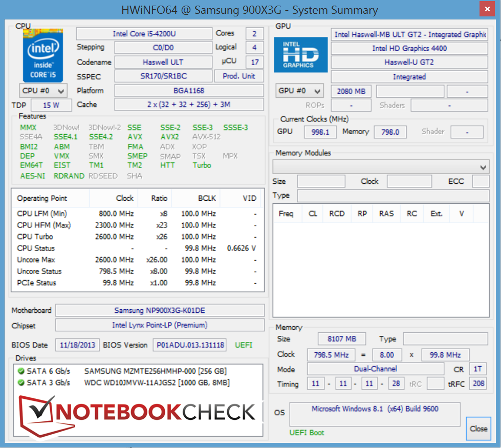The image size is (501, 448).
Task: Click the Close button at bottom right
Action: click(x=478, y=429)
